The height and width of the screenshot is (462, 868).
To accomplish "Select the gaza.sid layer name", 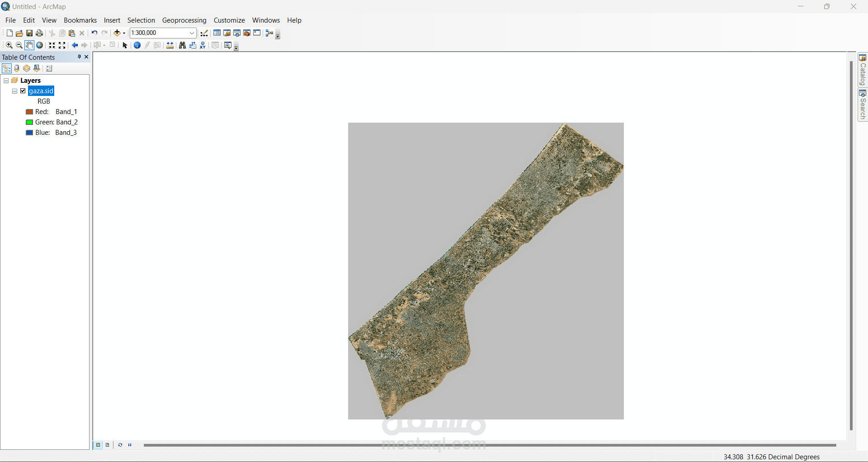I will coord(41,91).
